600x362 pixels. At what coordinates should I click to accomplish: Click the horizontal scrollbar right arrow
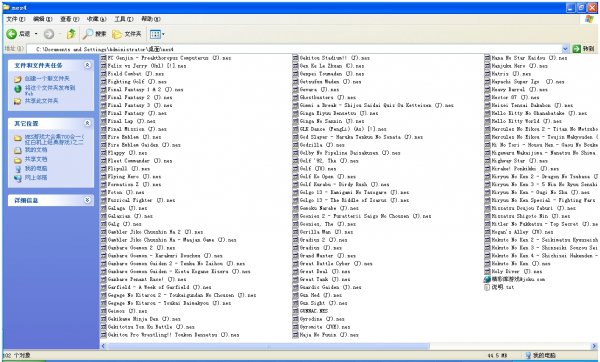(594, 346)
